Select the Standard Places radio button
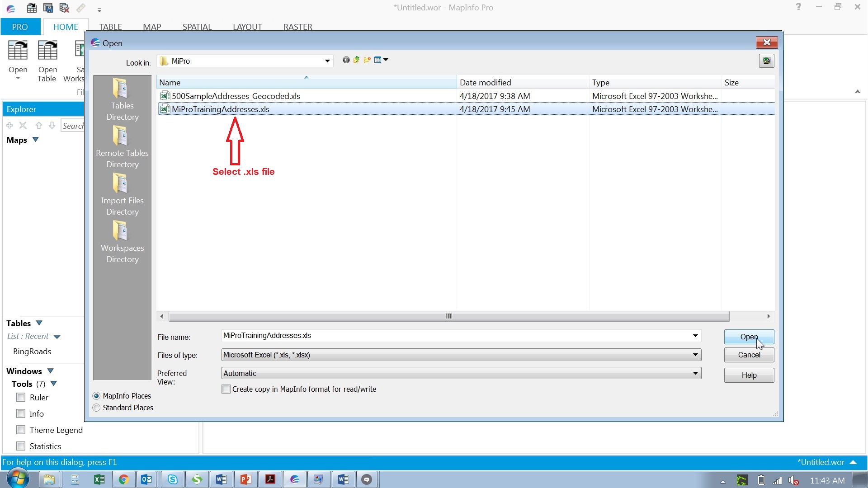 pyautogui.click(x=97, y=408)
